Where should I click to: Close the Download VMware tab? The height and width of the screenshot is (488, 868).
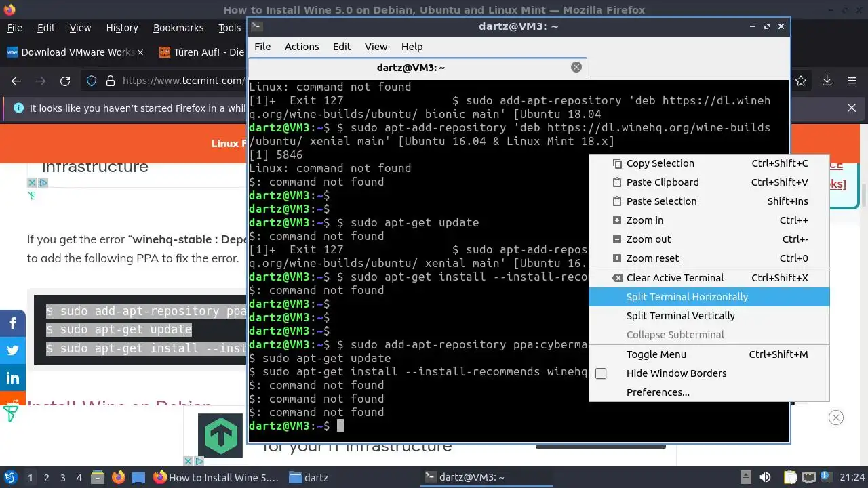[140, 52]
